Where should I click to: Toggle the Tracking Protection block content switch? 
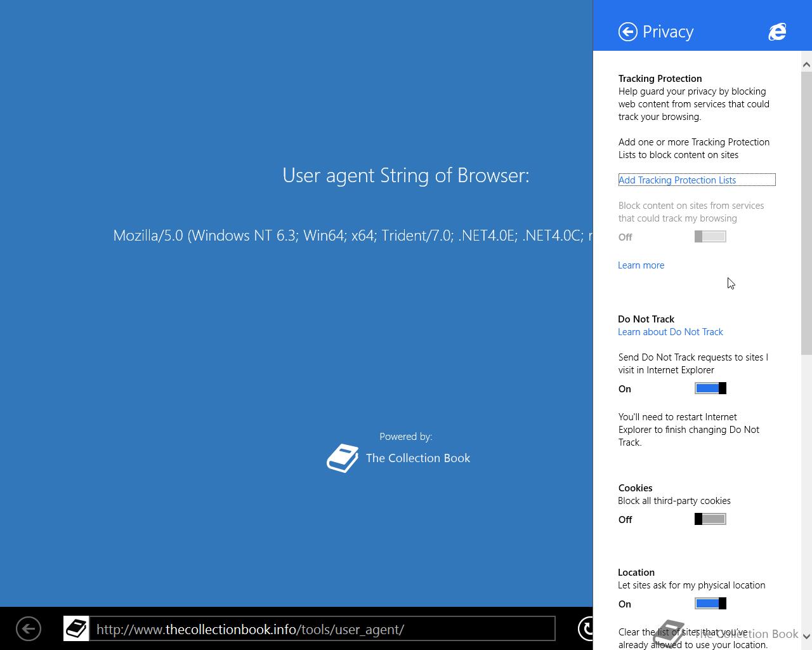[x=710, y=237]
